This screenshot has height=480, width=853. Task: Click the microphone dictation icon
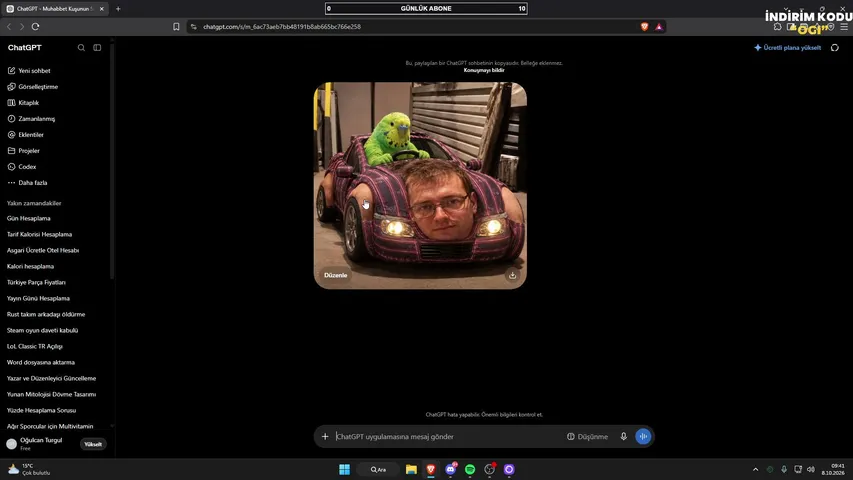click(624, 436)
